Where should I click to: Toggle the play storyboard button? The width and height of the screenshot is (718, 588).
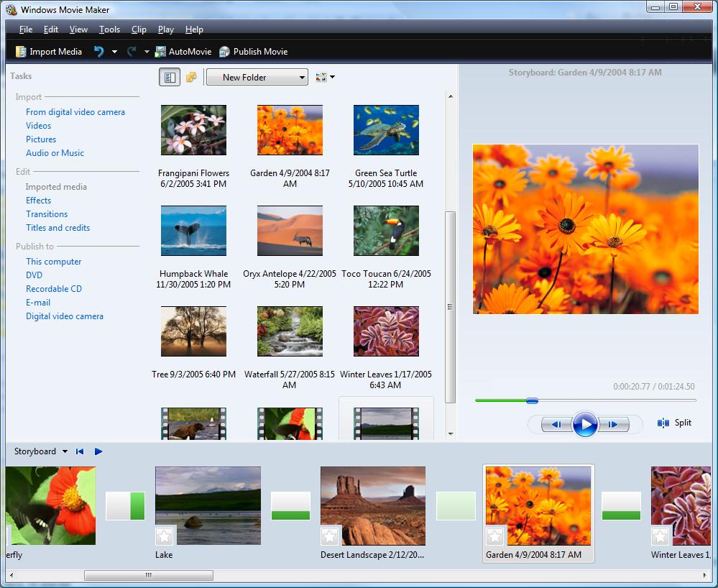(x=98, y=451)
